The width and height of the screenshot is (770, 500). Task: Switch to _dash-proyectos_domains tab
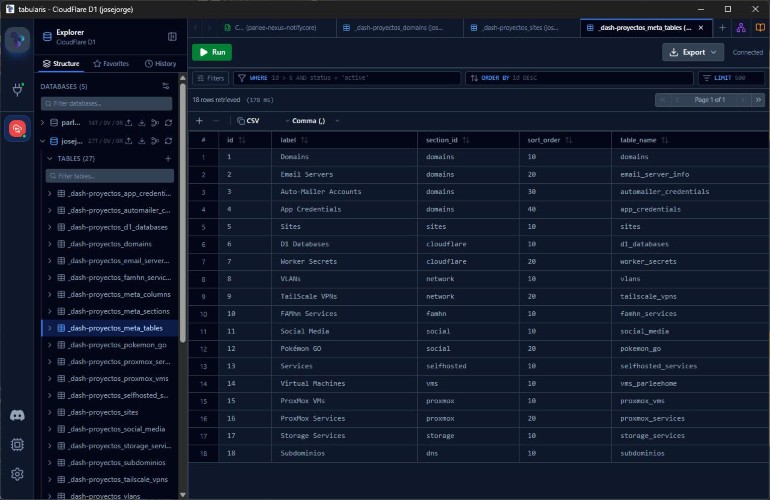pos(400,28)
